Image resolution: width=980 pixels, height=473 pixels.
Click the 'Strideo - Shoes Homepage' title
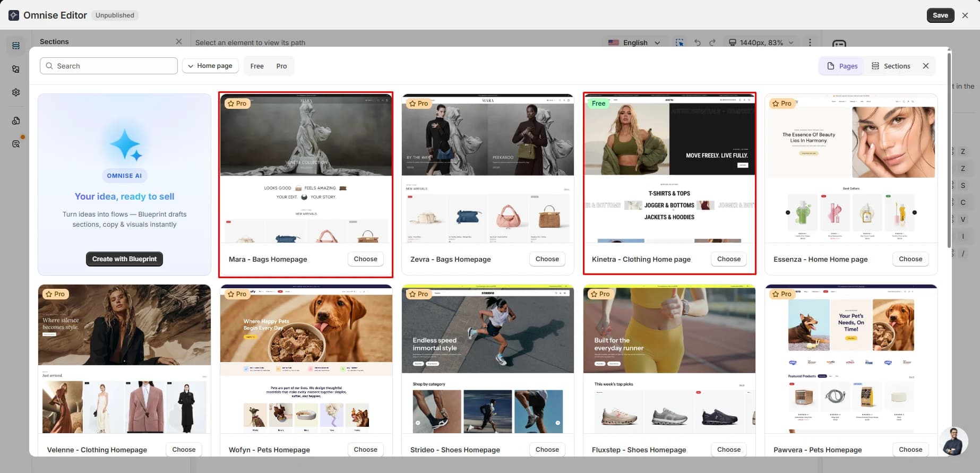(x=455, y=450)
